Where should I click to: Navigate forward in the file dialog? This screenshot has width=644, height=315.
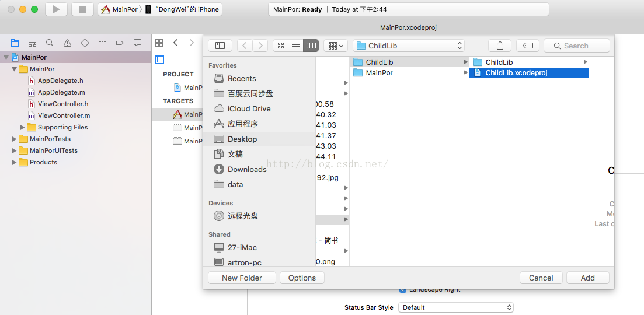(260, 45)
